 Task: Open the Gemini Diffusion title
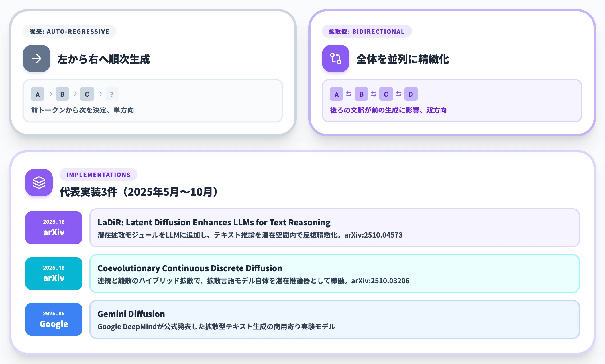point(131,314)
